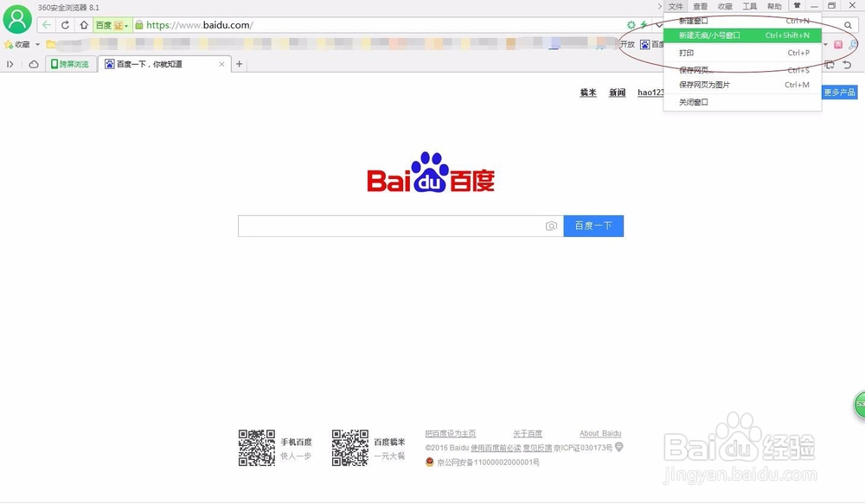
Task: Toggle the 收藏 favorites star
Action: pyautogui.click(x=9, y=43)
